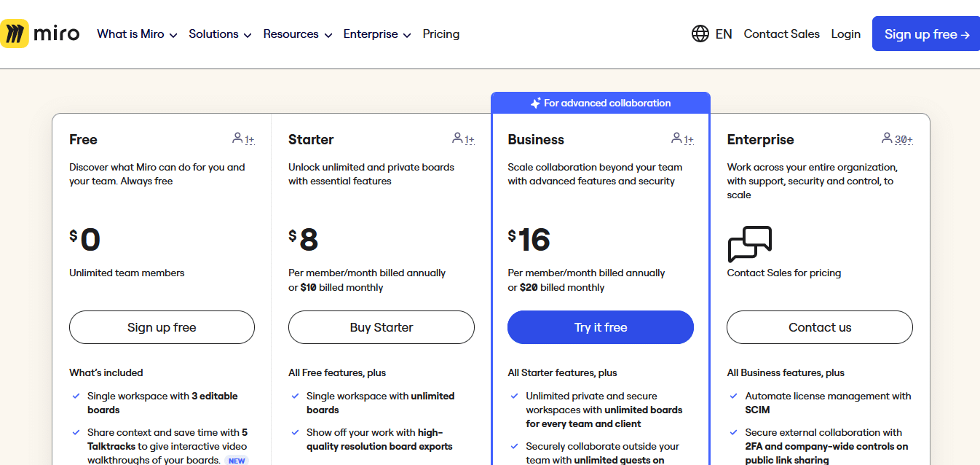Click checkmark beside high-quality resolution exports

[295, 433]
